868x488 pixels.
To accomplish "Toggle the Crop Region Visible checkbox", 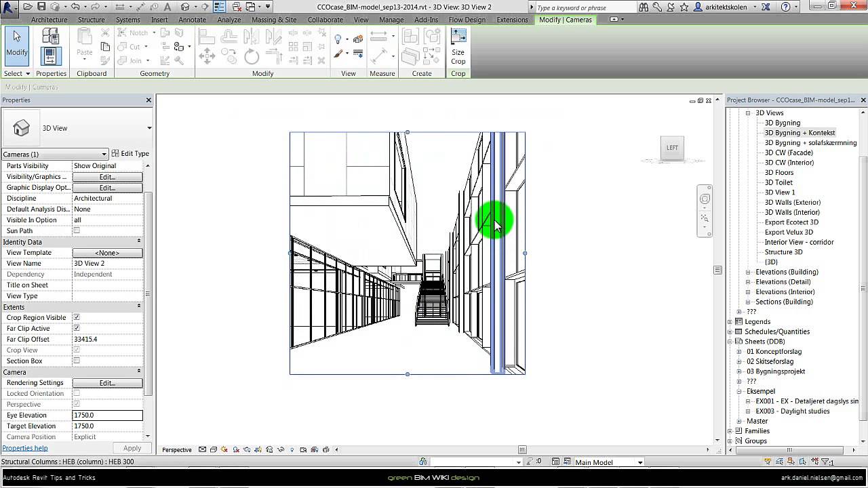I will click(x=76, y=317).
